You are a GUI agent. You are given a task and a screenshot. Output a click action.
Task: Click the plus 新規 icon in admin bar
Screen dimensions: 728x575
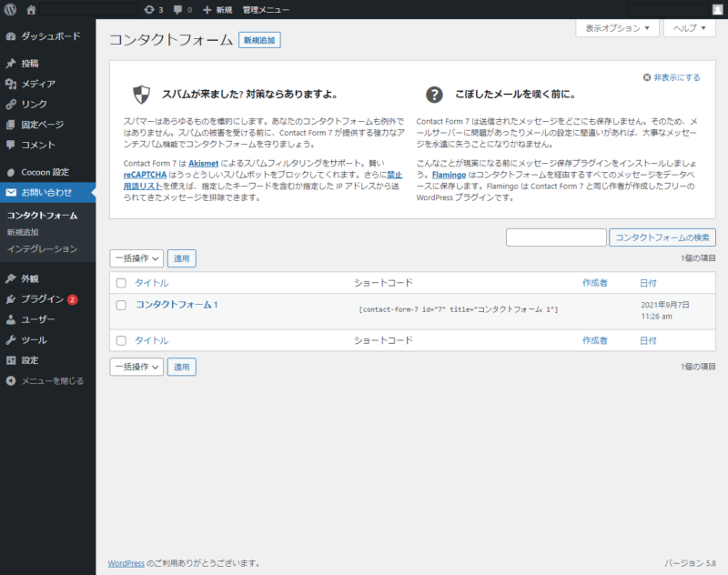[207, 10]
